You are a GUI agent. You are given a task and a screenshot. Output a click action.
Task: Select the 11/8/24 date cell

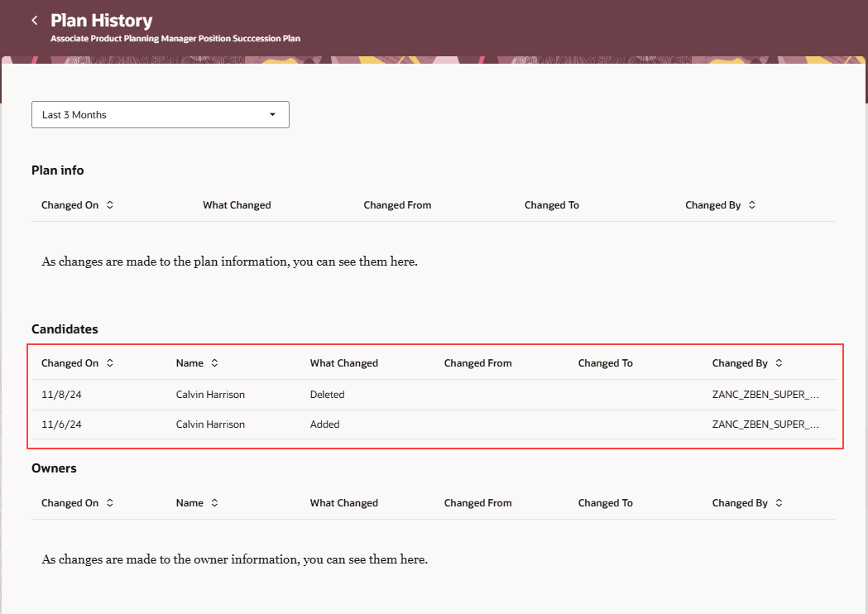[x=61, y=394]
